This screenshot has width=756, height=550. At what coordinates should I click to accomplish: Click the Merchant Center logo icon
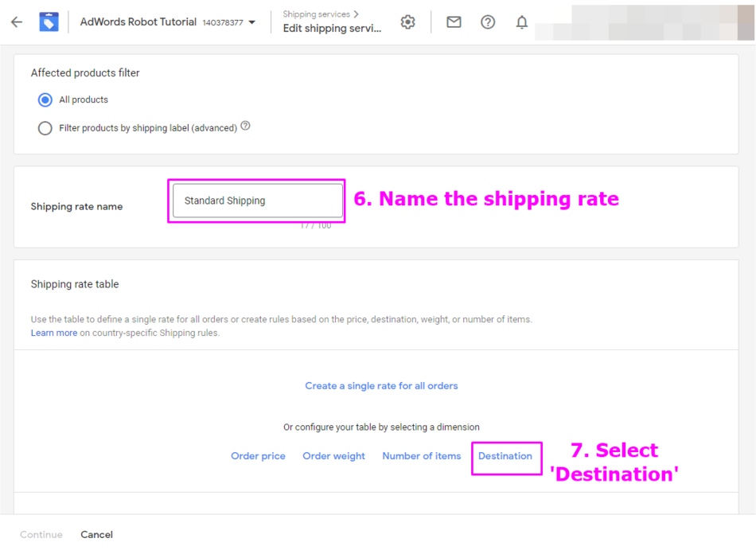tap(49, 22)
